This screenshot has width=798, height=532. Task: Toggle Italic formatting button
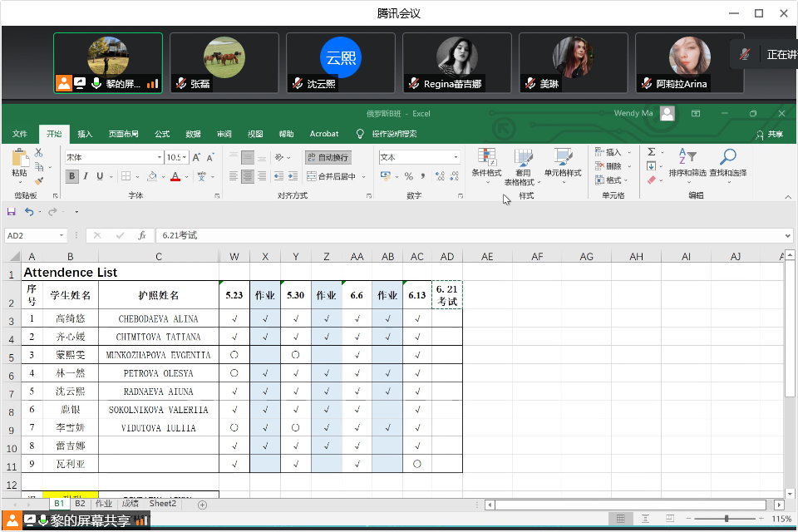tap(86, 176)
